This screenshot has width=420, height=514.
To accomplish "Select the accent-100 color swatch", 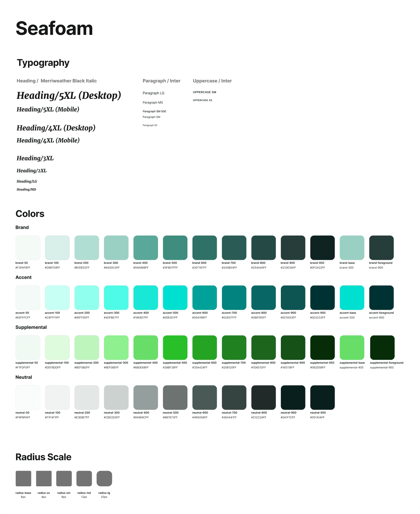I will pos(57,298).
